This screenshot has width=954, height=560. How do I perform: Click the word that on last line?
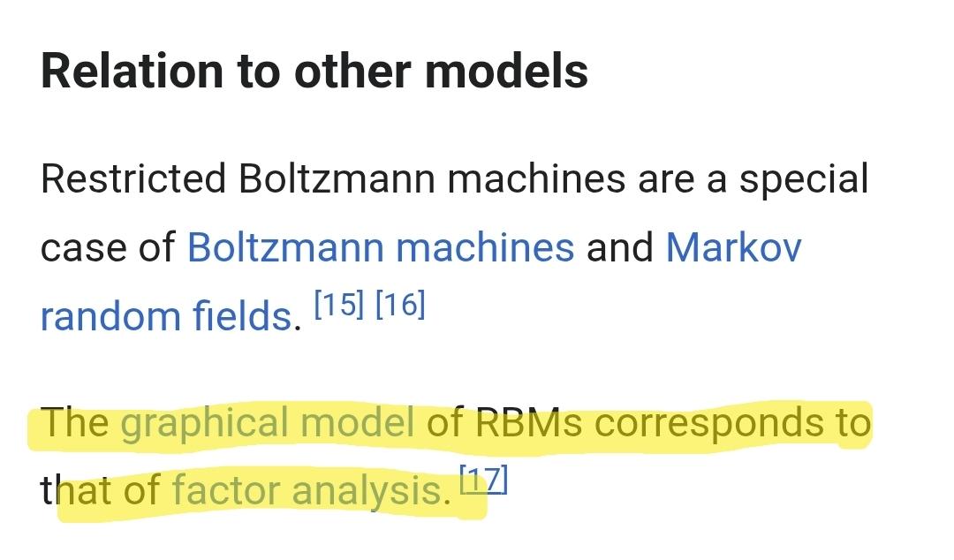click(x=75, y=490)
